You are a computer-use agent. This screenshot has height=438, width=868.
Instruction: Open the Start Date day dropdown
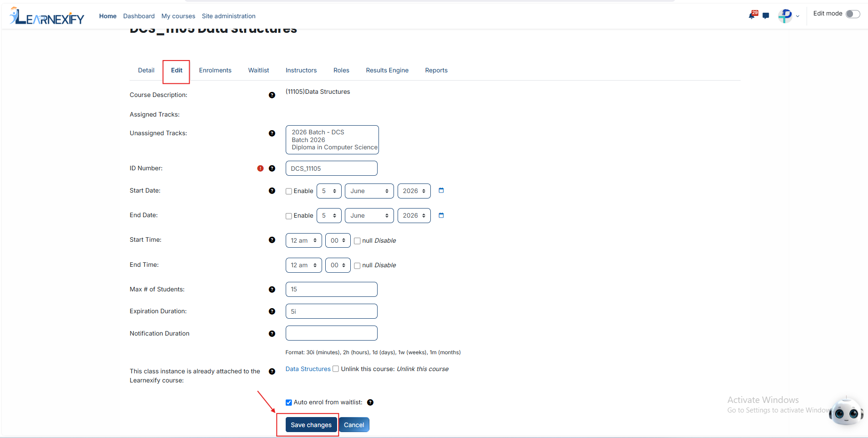pos(329,191)
